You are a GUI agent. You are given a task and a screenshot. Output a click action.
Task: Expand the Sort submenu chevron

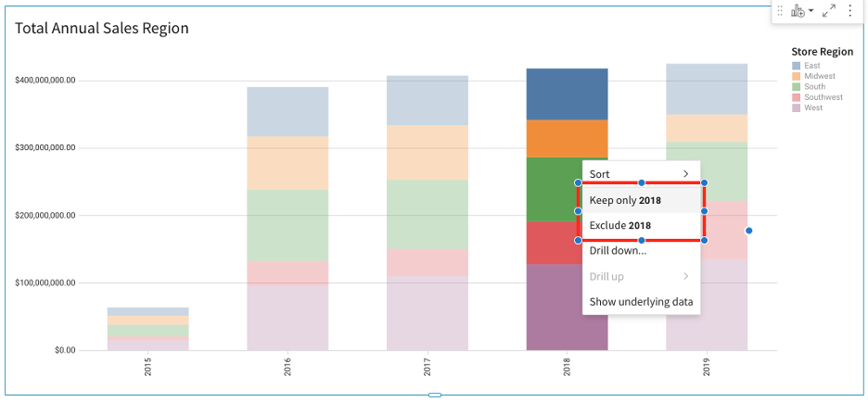pos(686,174)
